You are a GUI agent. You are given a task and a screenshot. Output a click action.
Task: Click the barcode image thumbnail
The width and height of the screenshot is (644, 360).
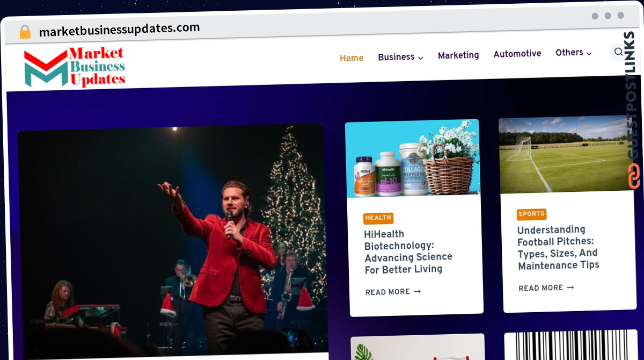[x=573, y=345]
